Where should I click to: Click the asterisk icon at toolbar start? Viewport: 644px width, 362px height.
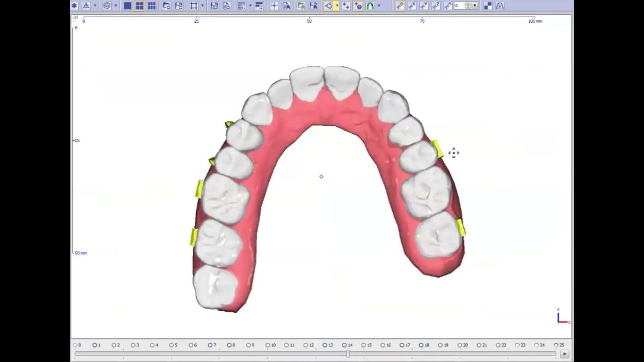74,6
